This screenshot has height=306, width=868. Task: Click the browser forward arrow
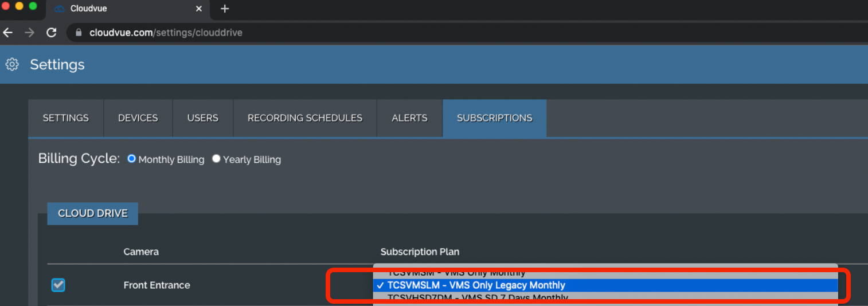[29, 33]
